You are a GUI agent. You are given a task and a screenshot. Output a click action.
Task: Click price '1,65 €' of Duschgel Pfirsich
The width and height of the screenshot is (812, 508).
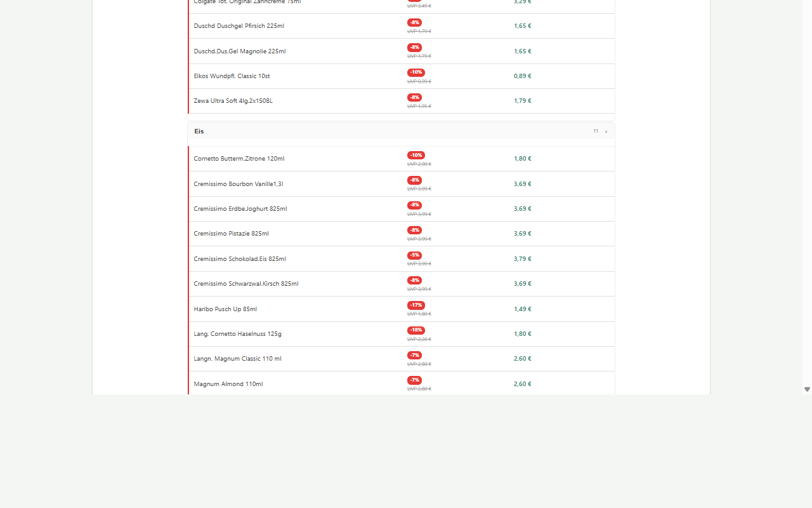(x=523, y=26)
